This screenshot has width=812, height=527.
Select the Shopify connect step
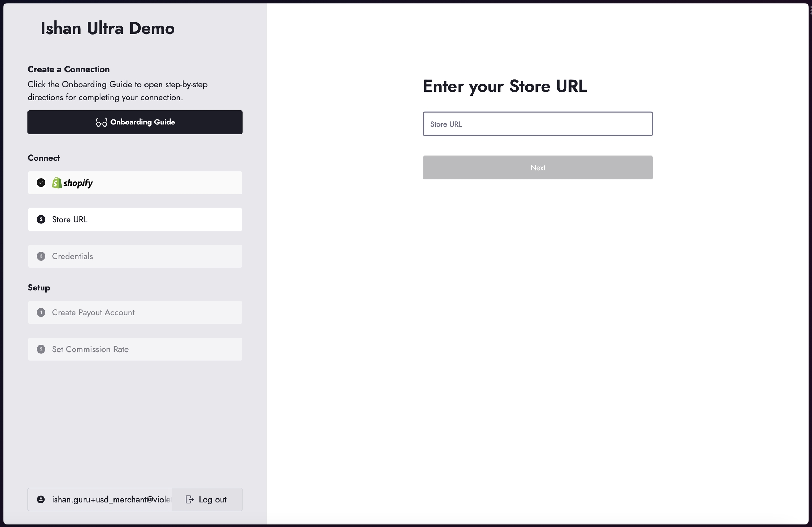point(135,183)
